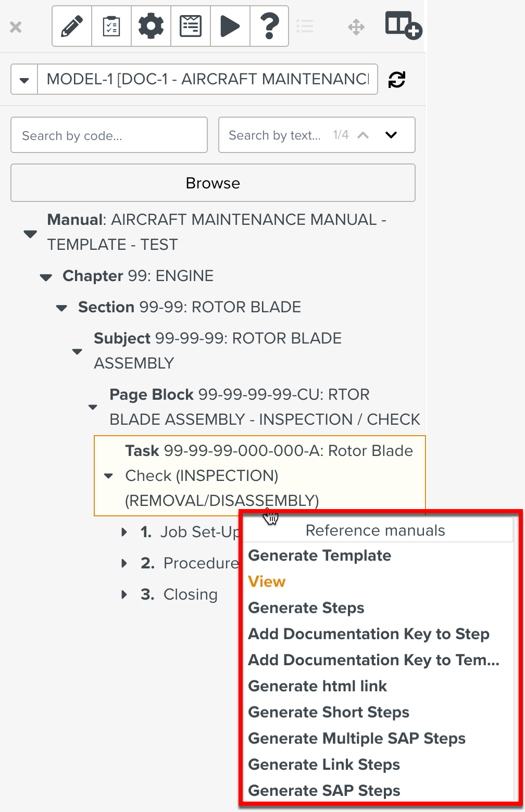
Task: Open help via the question mark icon
Action: [x=269, y=26]
